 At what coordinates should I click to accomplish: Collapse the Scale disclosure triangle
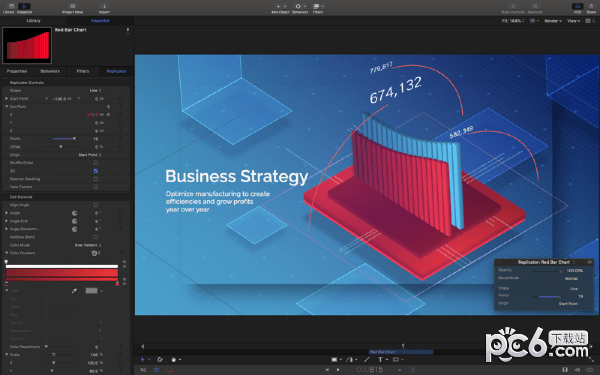tap(7, 354)
